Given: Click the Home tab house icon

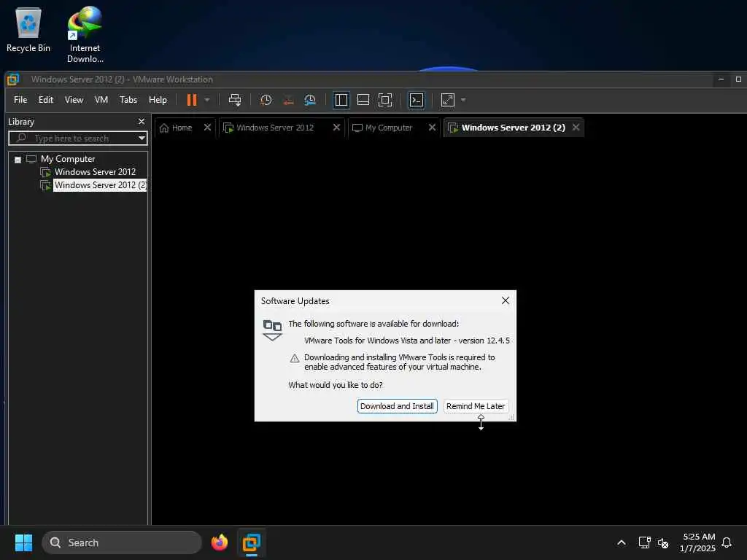Looking at the screenshot, I should [164, 128].
